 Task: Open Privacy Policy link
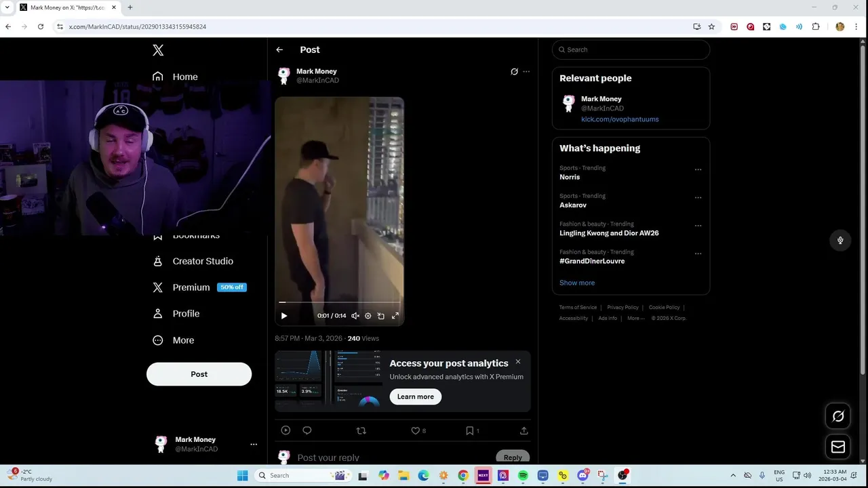(x=623, y=308)
